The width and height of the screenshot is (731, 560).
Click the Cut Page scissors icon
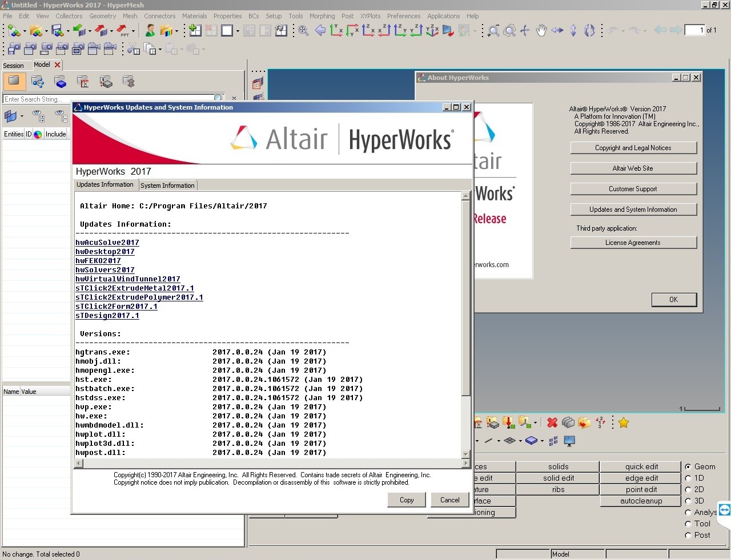[x=133, y=49]
